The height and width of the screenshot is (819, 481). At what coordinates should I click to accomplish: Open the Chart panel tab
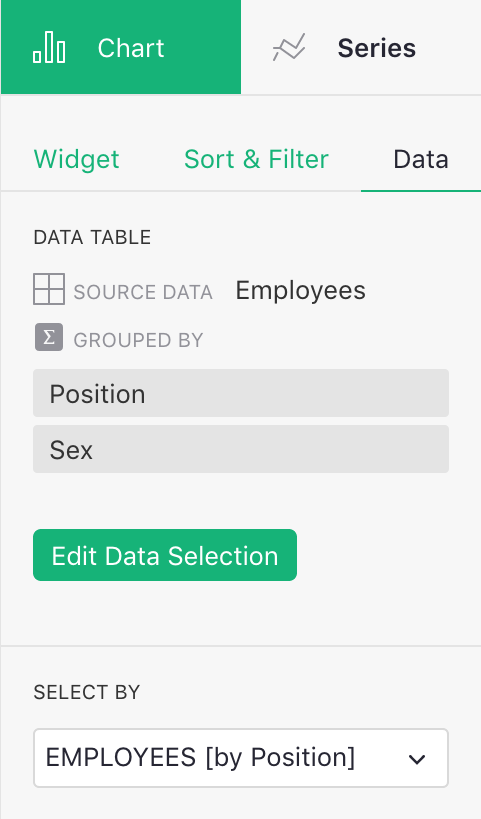[121, 48]
